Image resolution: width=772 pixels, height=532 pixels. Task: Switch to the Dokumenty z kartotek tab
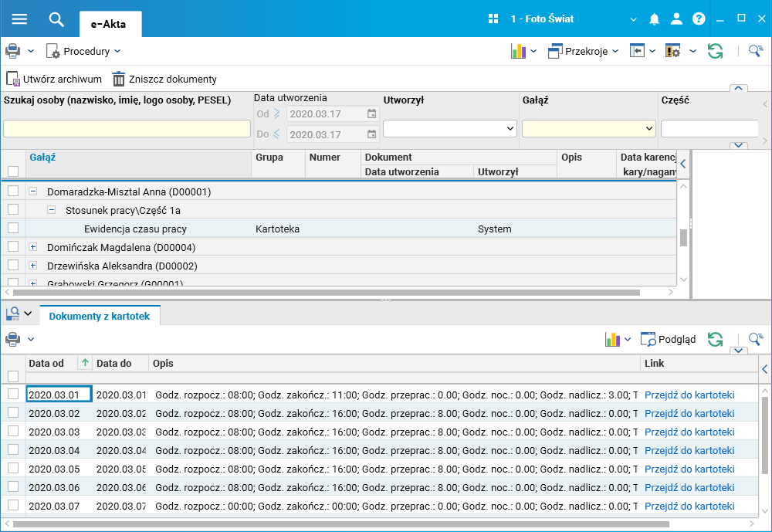100,316
